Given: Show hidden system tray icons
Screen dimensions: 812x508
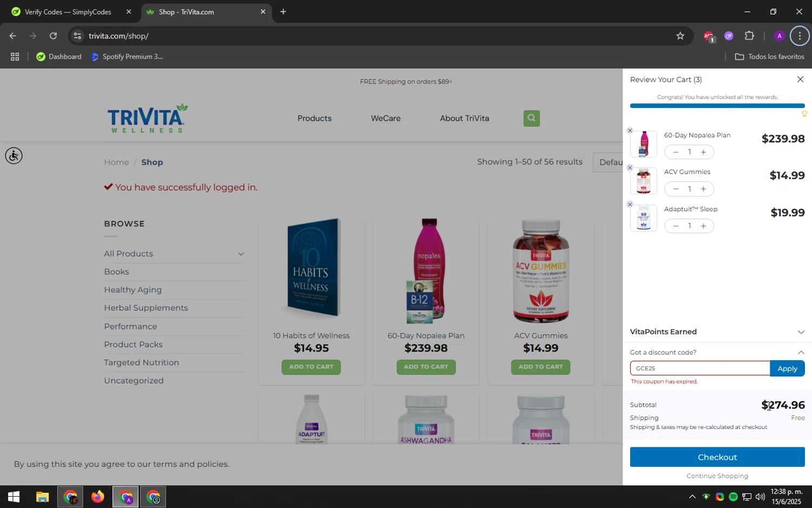Looking at the screenshot, I should (x=692, y=497).
